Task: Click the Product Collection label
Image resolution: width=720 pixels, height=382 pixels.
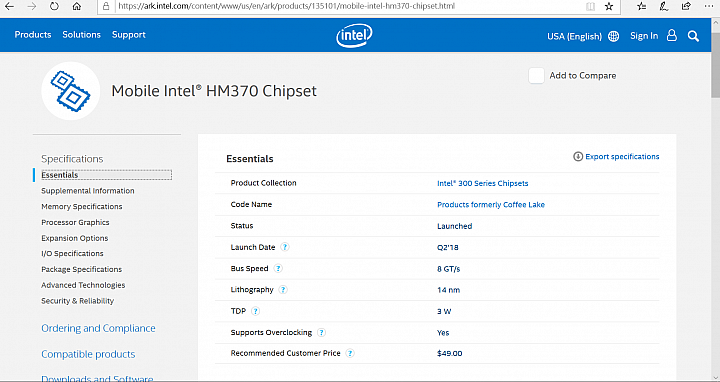Action: [x=264, y=183]
